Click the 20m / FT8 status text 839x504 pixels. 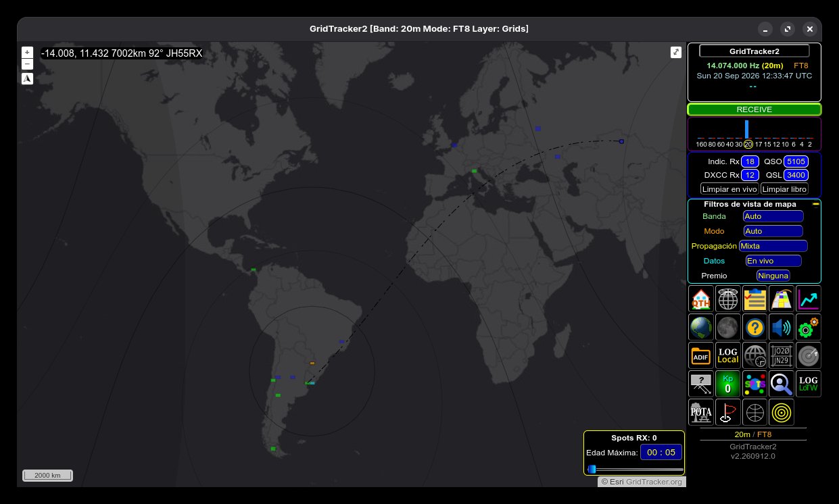pyautogui.click(x=753, y=434)
